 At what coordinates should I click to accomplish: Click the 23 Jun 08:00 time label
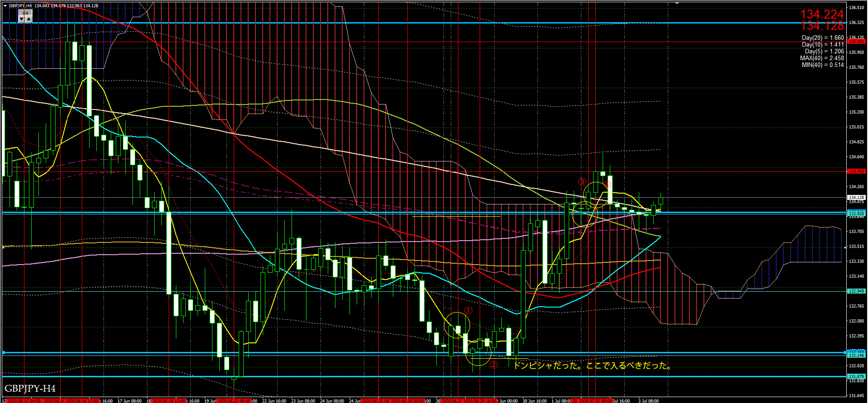303,401
